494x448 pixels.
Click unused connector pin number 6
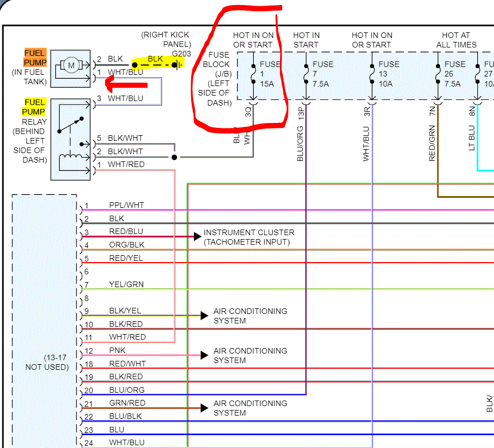pyautogui.click(x=87, y=271)
